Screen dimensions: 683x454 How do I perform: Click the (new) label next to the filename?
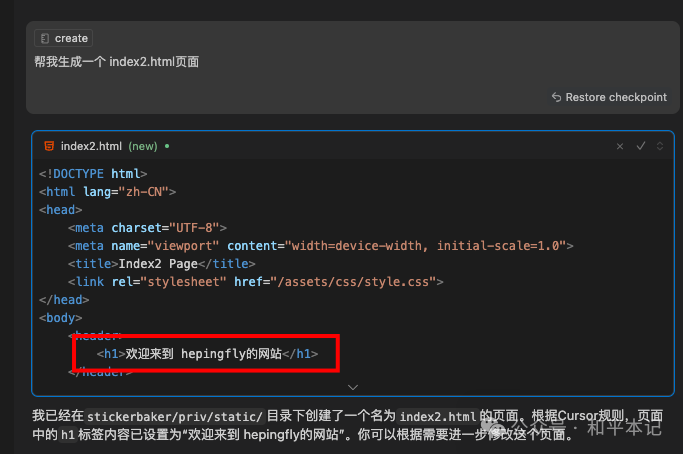[x=143, y=146]
